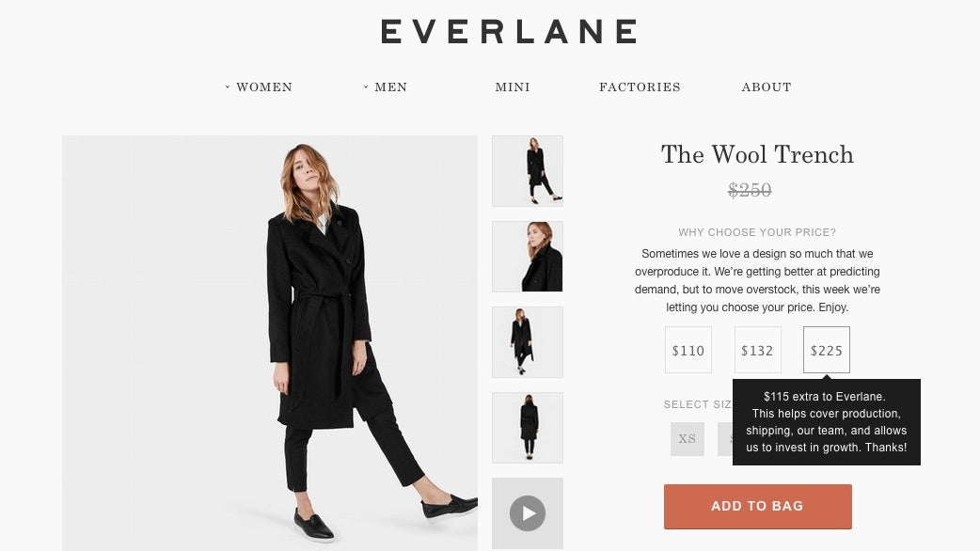Viewport: 980px width, 551px height.
Task: Choose the $110 price option
Action: pyautogui.click(x=688, y=350)
